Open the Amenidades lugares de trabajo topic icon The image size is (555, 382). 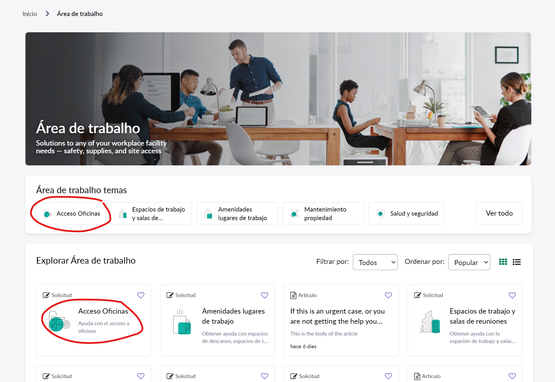click(x=208, y=213)
